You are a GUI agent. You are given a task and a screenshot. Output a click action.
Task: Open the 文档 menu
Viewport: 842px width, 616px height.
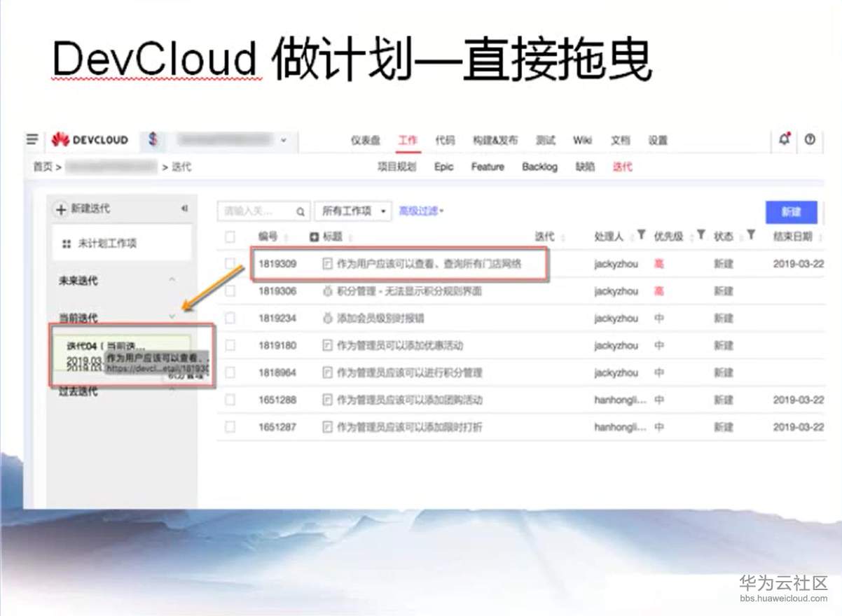[620, 140]
